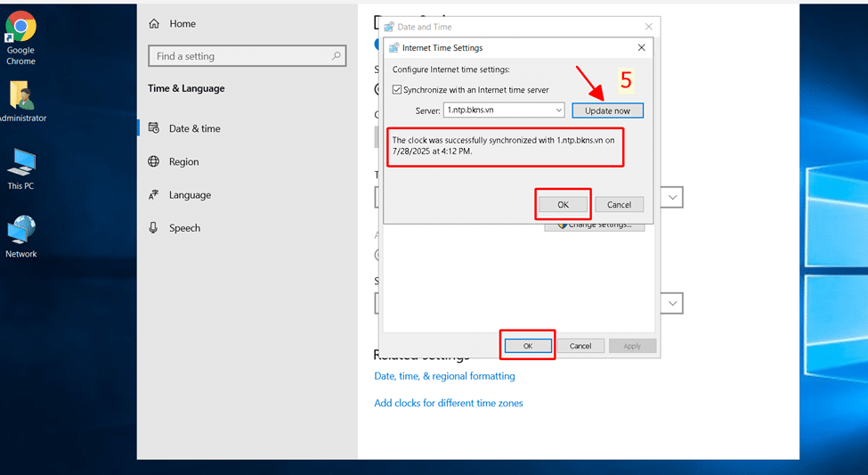Cancel the Internet Time Settings dialog
The height and width of the screenshot is (475, 868).
619,205
